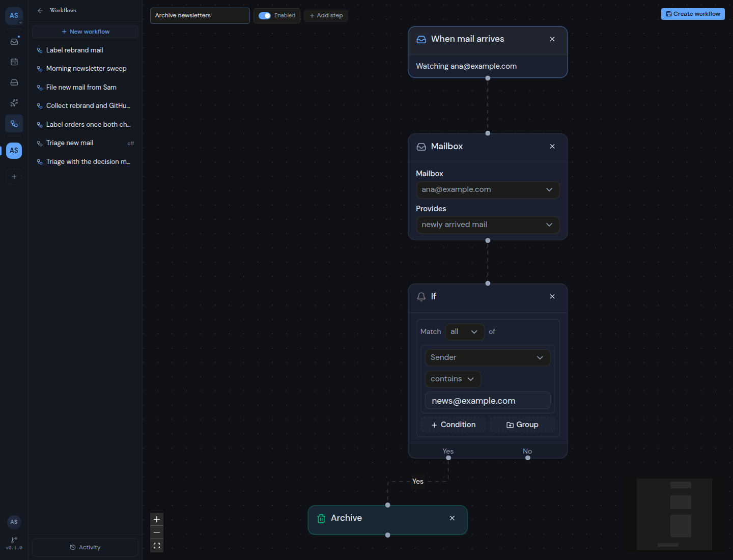
Task: Open the Triage new mail workflow
Action: (x=85, y=143)
